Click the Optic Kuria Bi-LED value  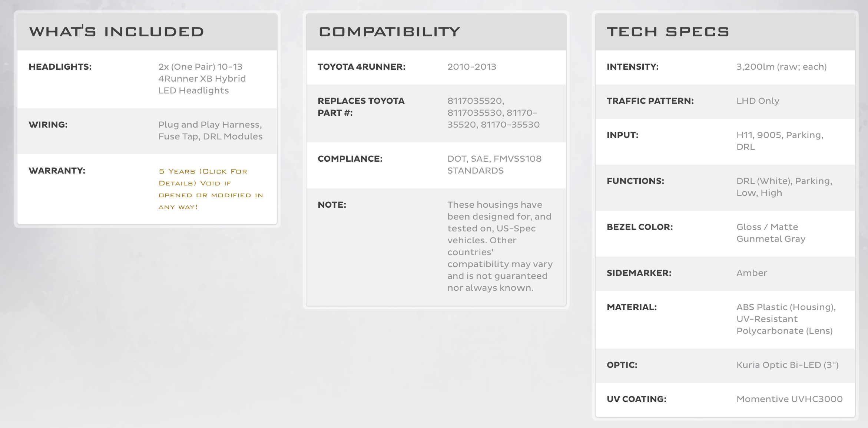[787, 365]
